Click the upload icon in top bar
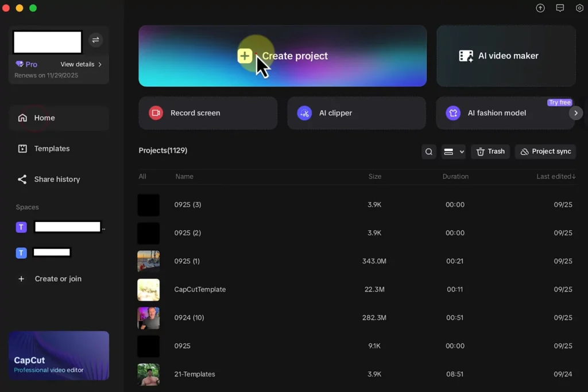This screenshot has height=392, width=588. (x=540, y=8)
